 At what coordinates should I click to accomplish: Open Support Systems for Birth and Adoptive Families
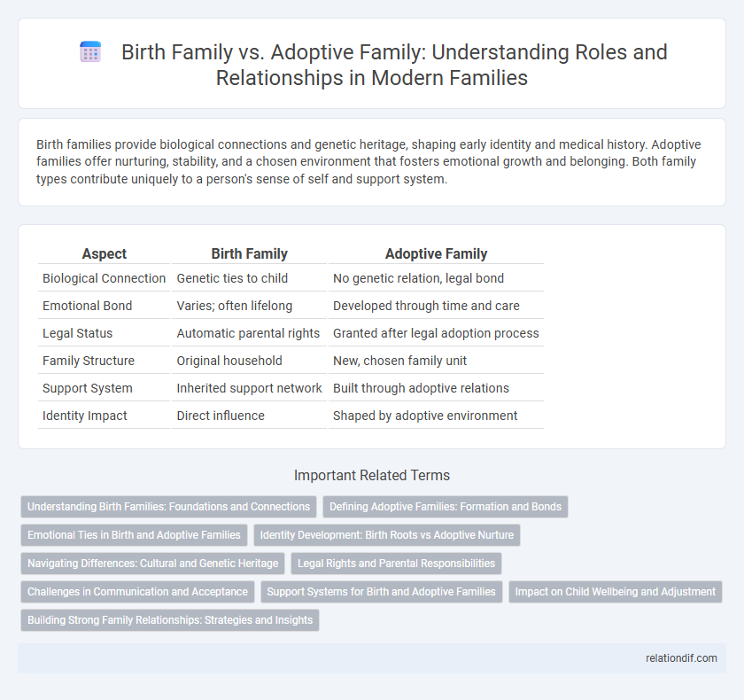(x=381, y=592)
